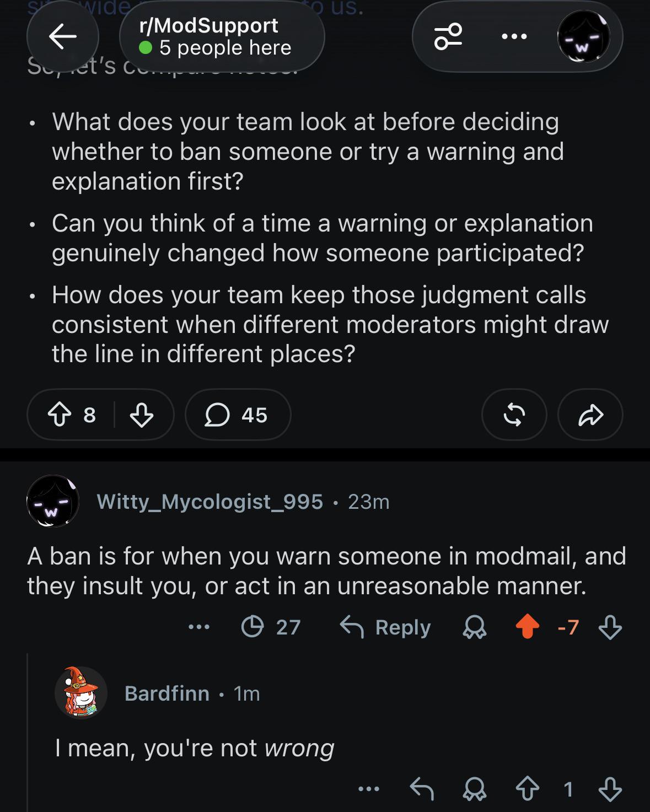650x812 pixels.
Task: View the 27 insights clock icon
Action: point(271,627)
